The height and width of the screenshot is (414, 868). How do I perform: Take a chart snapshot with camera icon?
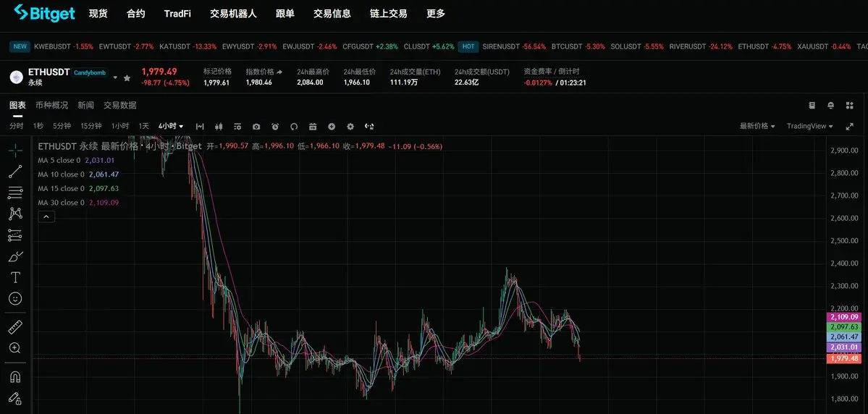point(256,126)
